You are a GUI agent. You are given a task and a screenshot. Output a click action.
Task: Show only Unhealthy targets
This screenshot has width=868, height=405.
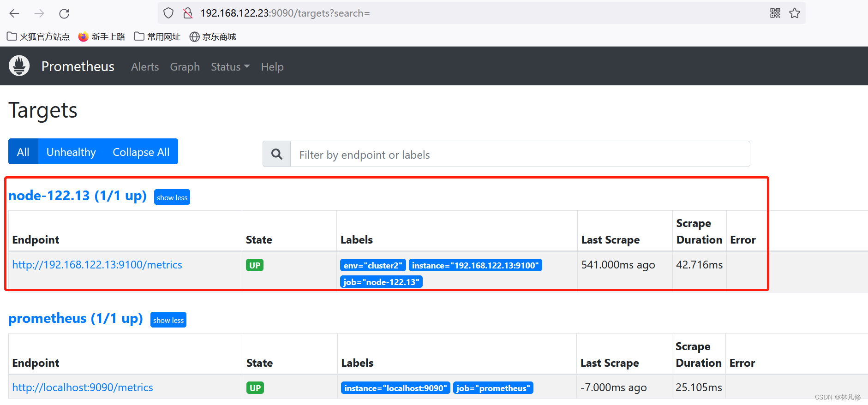coord(71,152)
